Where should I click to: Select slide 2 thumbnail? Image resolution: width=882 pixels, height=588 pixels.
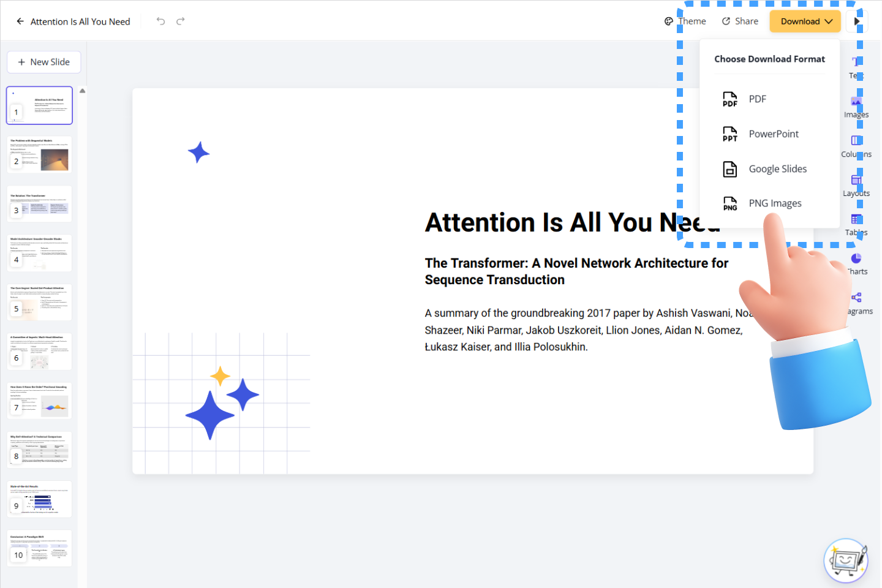pos(40,155)
